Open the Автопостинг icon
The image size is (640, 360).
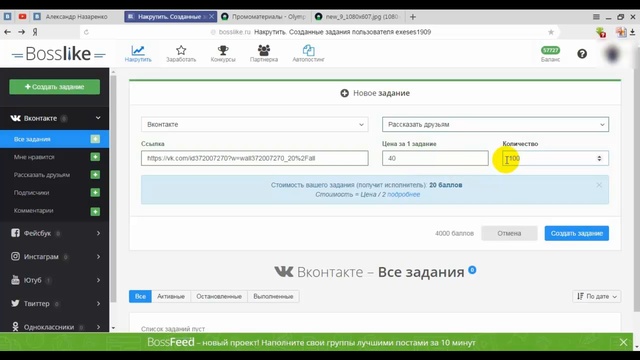click(308, 50)
